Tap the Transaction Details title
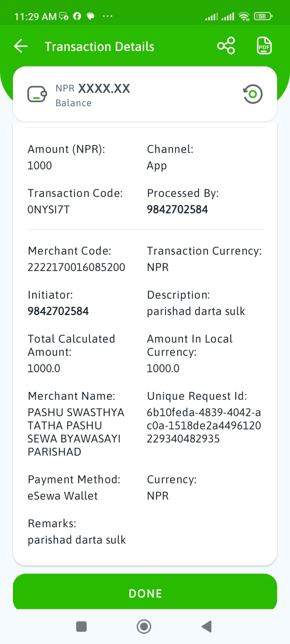 [x=99, y=47]
